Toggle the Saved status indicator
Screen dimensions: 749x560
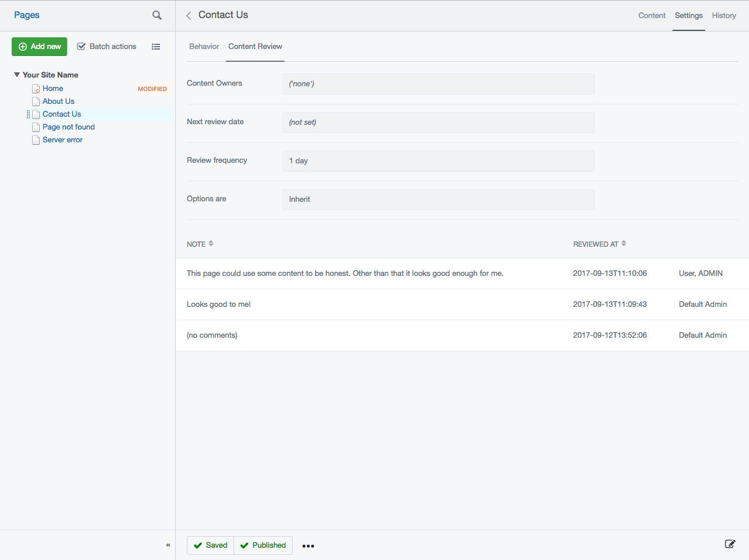pos(210,545)
